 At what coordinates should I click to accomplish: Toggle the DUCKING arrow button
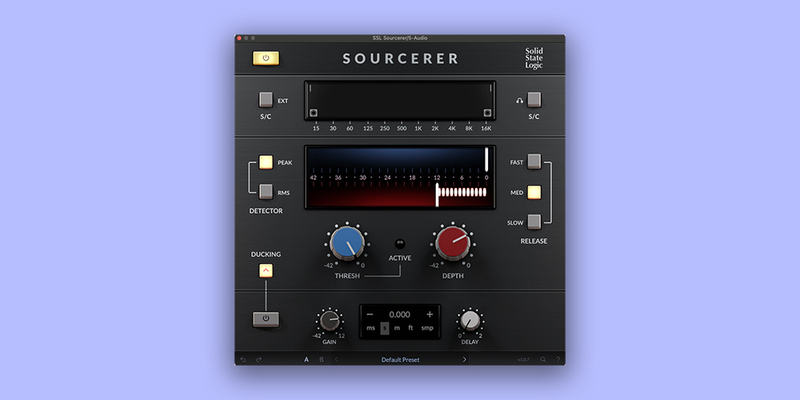pos(266,271)
